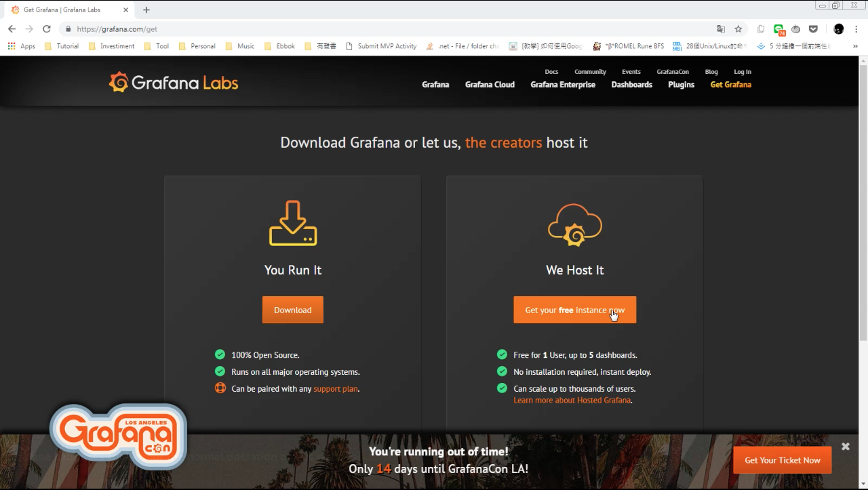This screenshot has width=868, height=490.
Task: Bookmark this page with the star icon
Action: 738,29
